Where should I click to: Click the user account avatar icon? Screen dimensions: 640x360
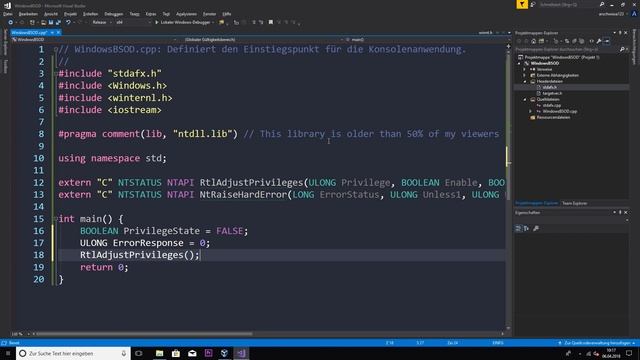click(634, 13)
